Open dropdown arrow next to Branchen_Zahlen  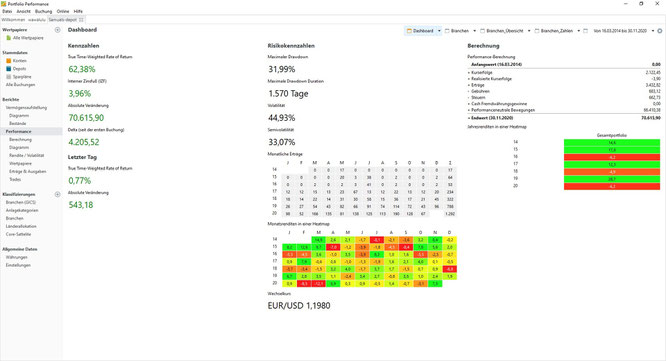579,31
